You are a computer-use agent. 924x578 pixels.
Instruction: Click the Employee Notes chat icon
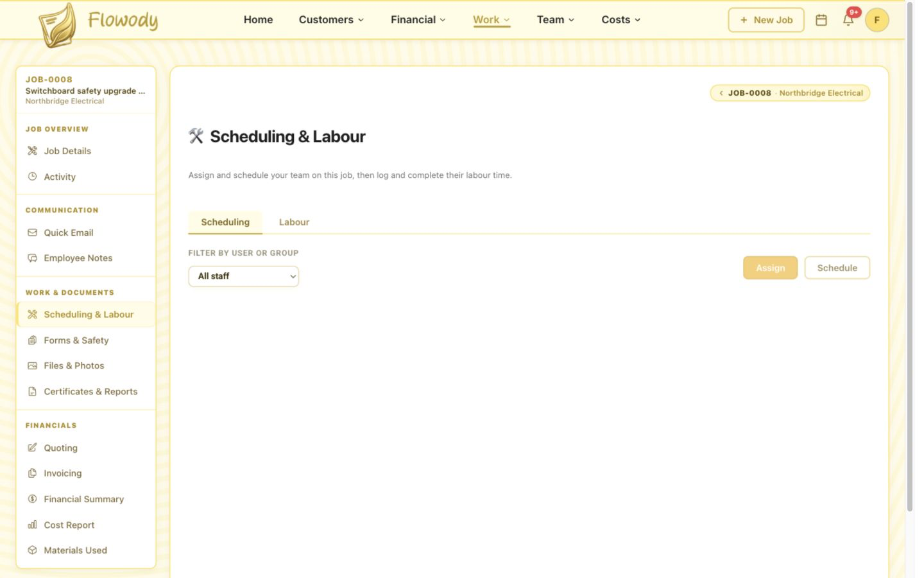32,258
